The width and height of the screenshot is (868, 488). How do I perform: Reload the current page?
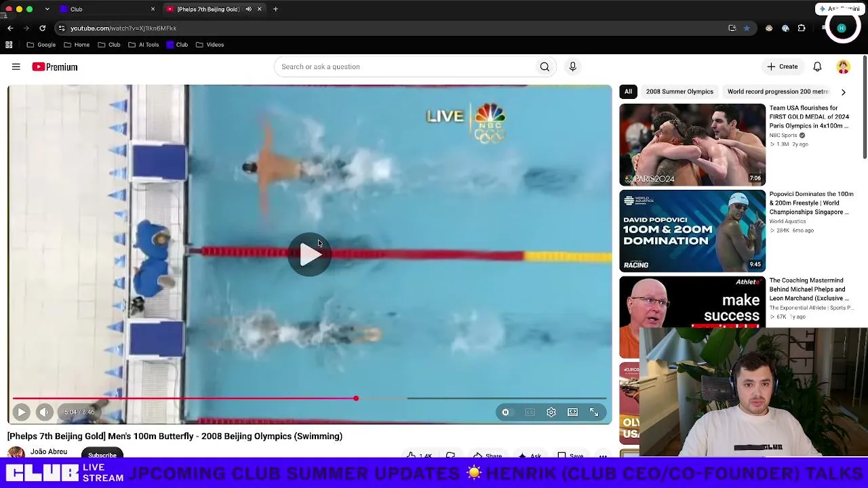[x=42, y=28]
